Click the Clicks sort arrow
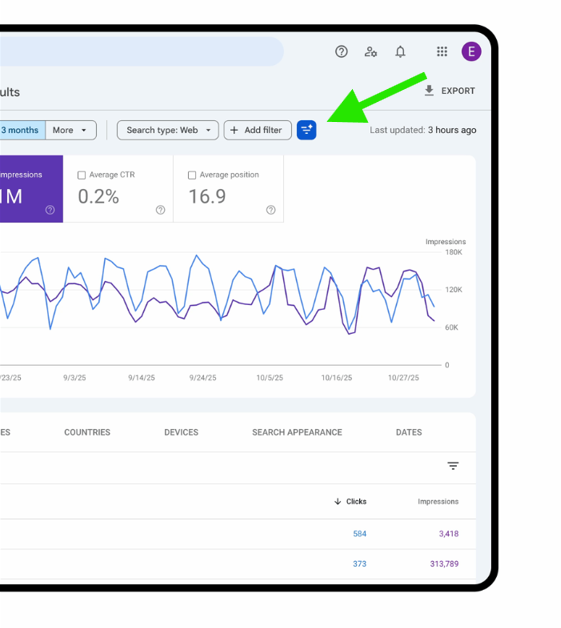The height and width of the screenshot is (628, 561). pos(338,501)
